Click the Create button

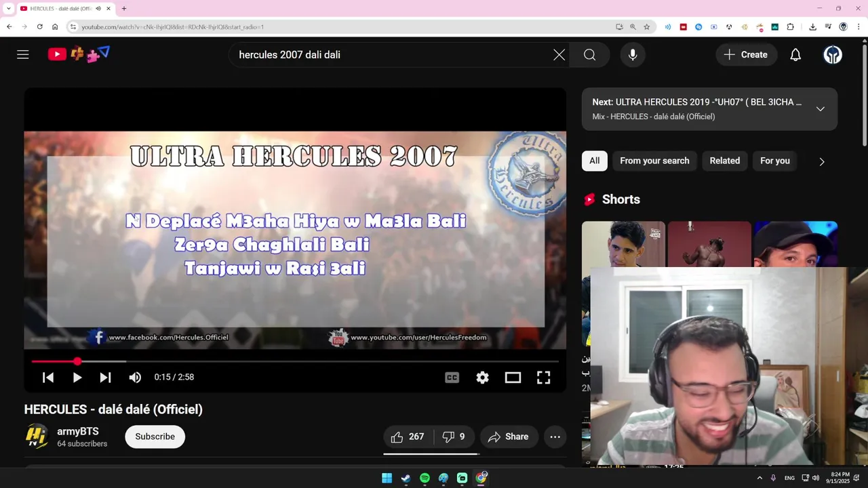click(746, 55)
